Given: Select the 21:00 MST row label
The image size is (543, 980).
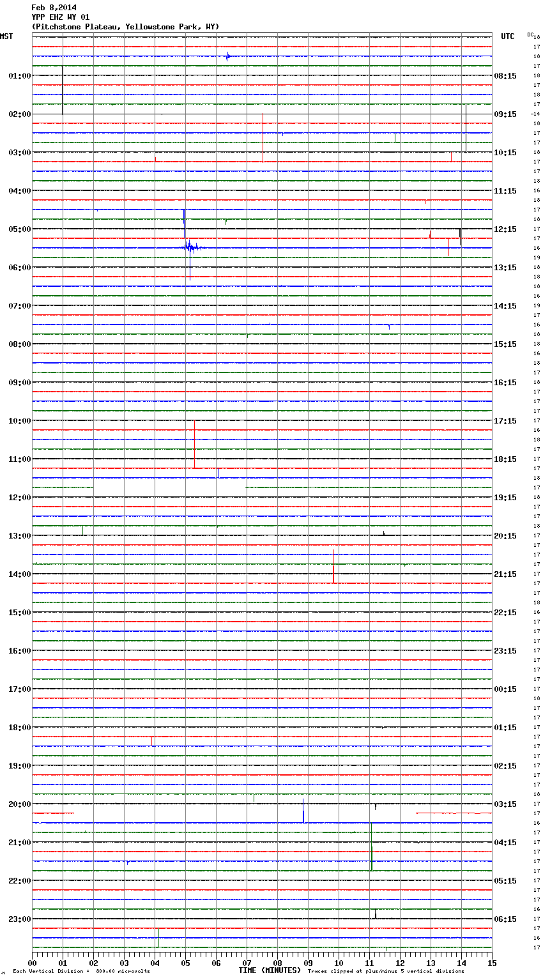Looking at the screenshot, I should click(x=20, y=843).
